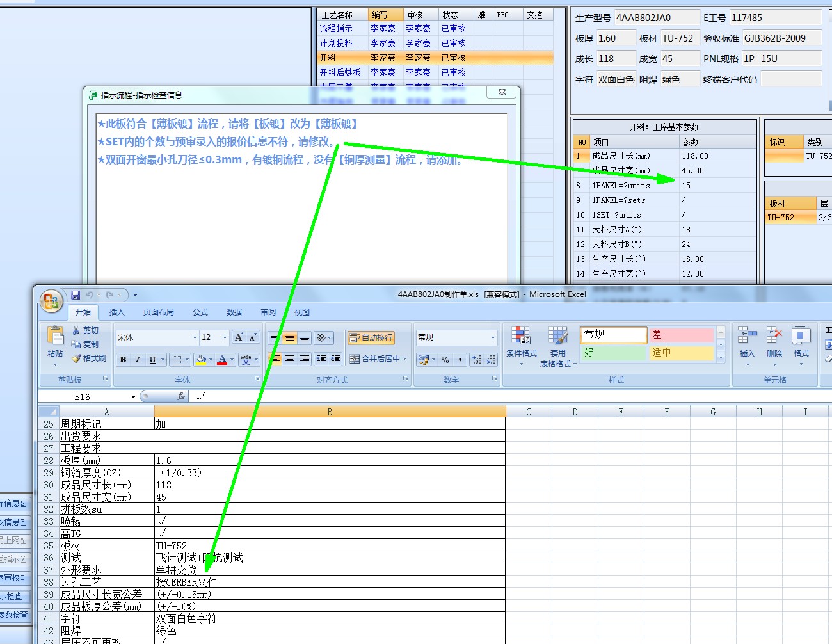Image resolution: width=832 pixels, height=644 pixels.
Task: Open number format 常规 dropdown
Action: coord(493,337)
